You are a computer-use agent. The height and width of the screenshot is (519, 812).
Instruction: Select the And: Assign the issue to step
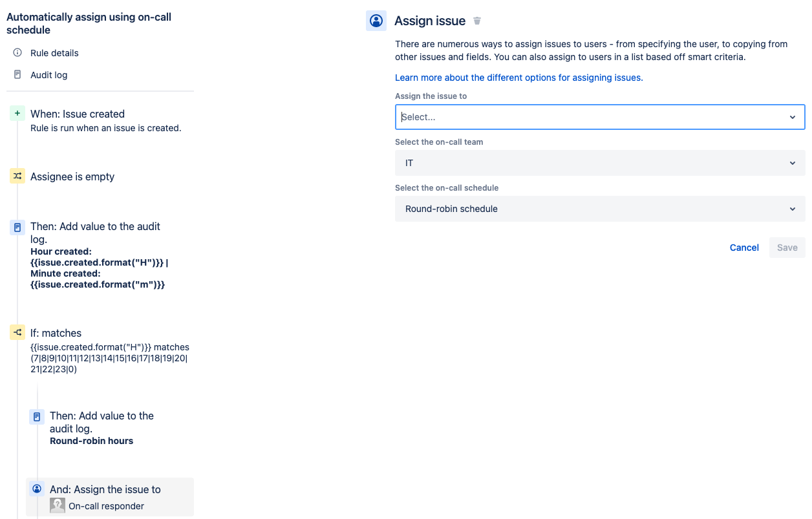pos(110,497)
